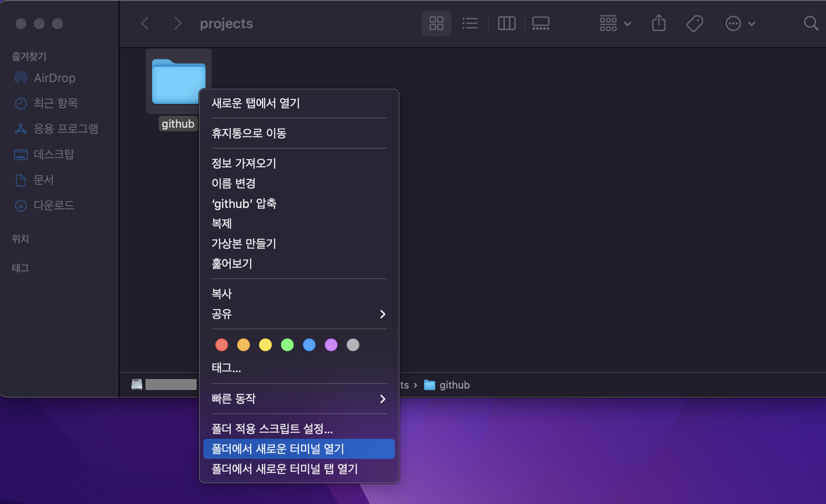826x504 pixels.
Task: Apply the gray tag color
Action: click(353, 345)
